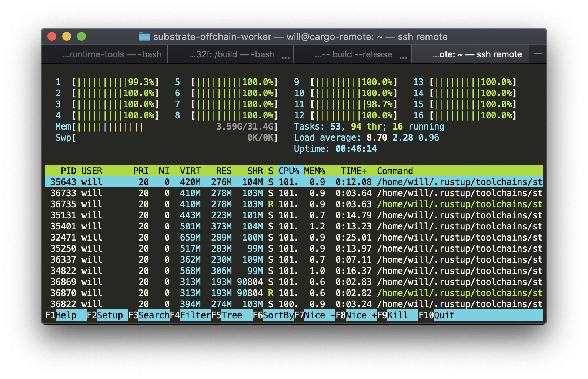Select process row with PID 36337
Screen dimensions: 588x379
tap(294, 260)
